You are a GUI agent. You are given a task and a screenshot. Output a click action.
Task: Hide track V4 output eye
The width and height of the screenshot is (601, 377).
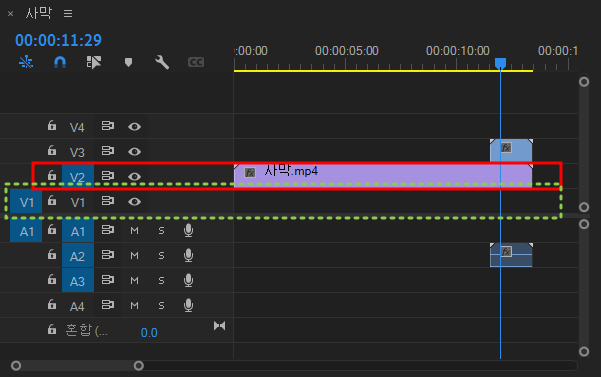134,126
